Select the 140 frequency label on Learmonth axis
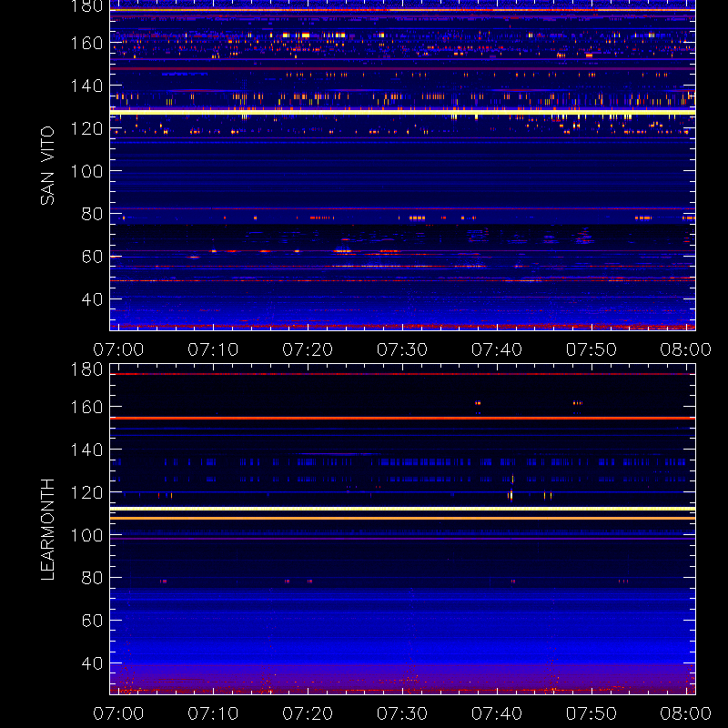 [x=86, y=450]
